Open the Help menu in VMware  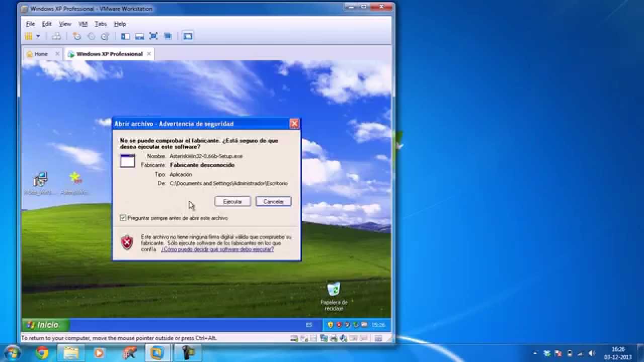120,24
